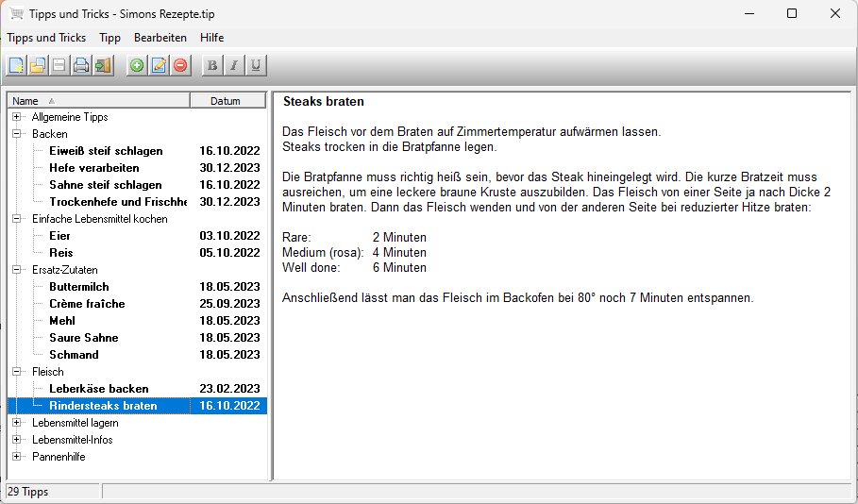This screenshot has height=504, width=858.
Task: Add a new tip with green plus icon
Action: (137, 66)
